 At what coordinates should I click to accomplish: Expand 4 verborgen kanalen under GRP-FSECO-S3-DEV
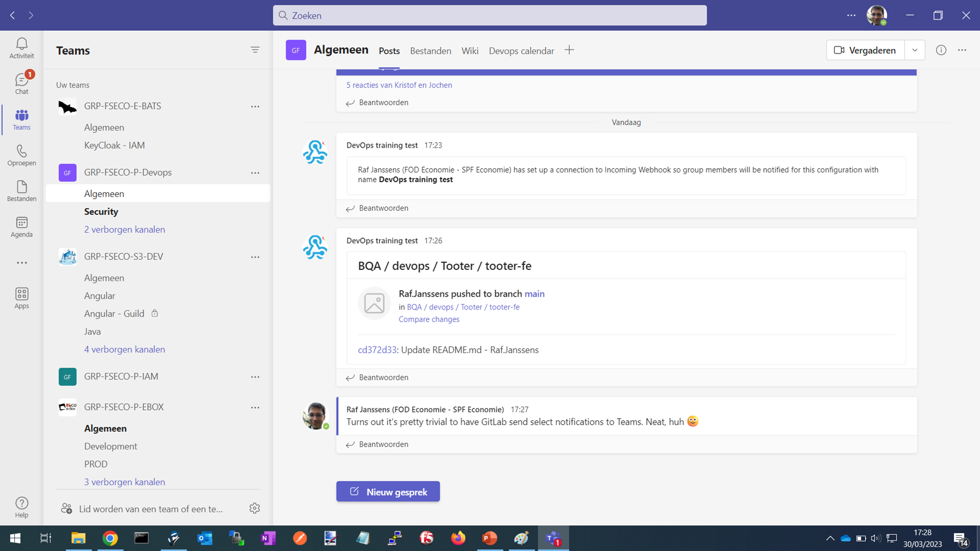pyautogui.click(x=124, y=349)
